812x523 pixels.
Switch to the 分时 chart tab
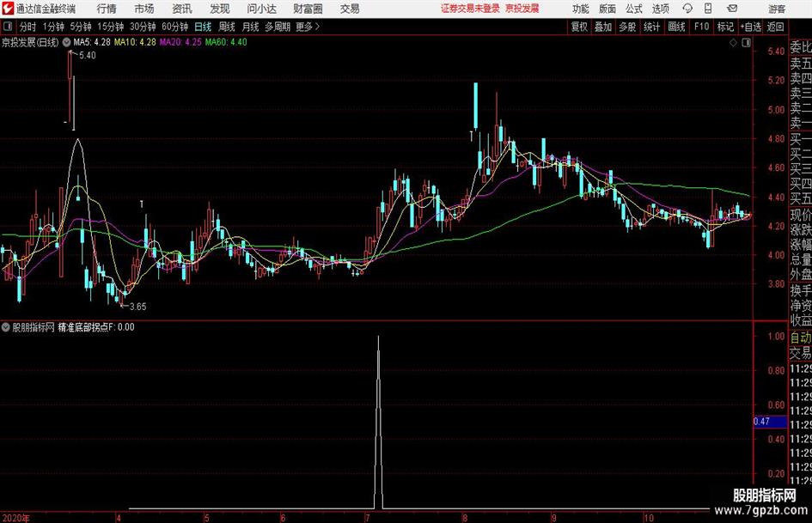[28, 27]
